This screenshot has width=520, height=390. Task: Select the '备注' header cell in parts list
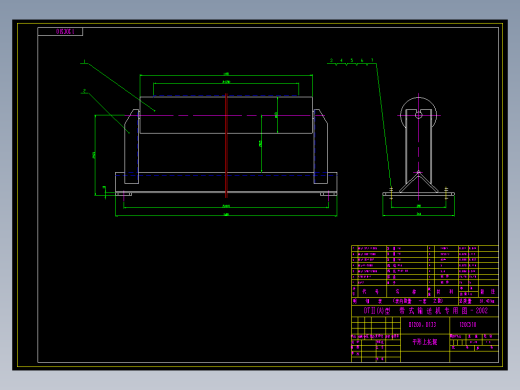[489, 292]
